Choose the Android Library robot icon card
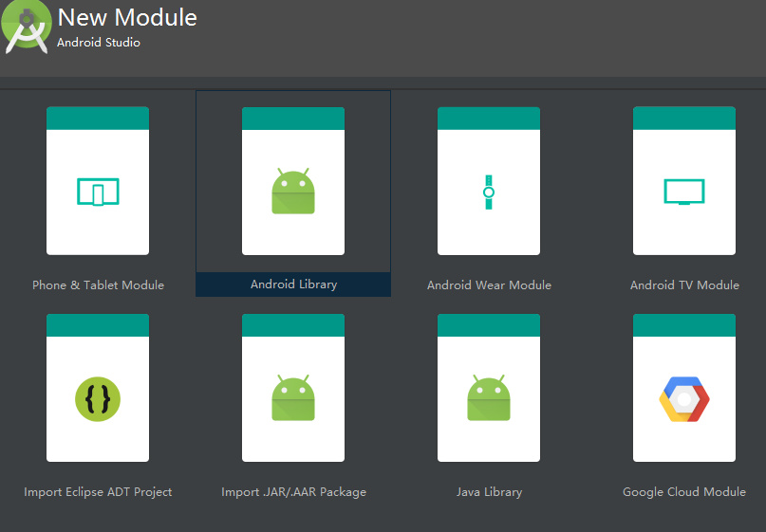Viewport: 766px width, 532px height. [293, 180]
